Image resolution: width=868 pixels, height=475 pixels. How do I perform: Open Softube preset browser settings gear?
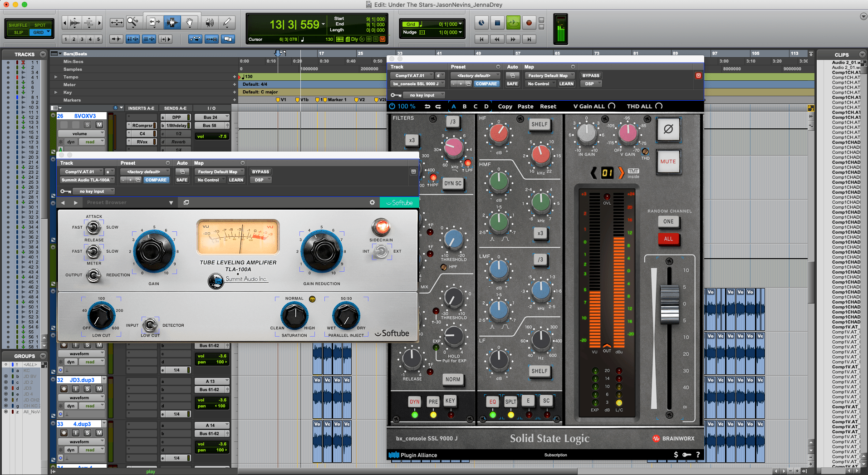(x=372, y=202)
